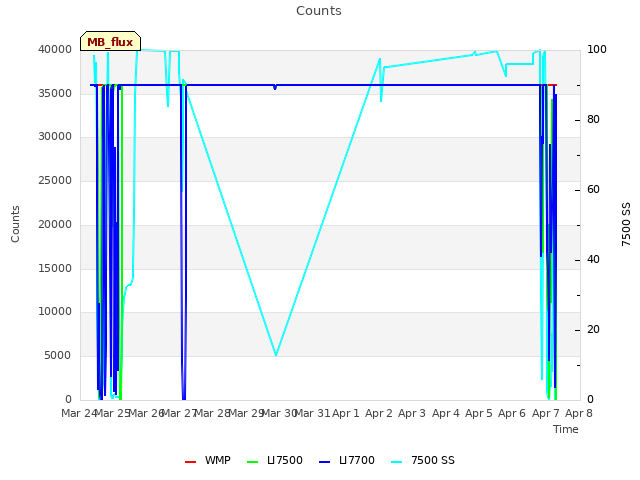Click the Mar 30 date tick
640x480 pixels.
[279, 413]
